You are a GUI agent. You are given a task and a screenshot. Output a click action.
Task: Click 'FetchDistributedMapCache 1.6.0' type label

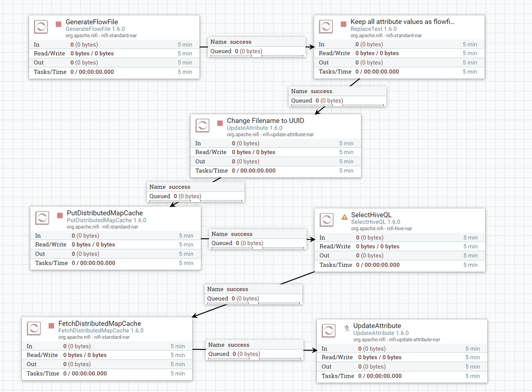pos(101,330)
